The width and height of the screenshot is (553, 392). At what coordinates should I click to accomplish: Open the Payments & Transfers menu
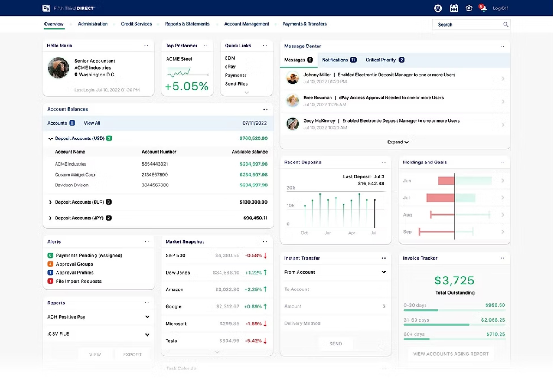click(x=304, y=24)
